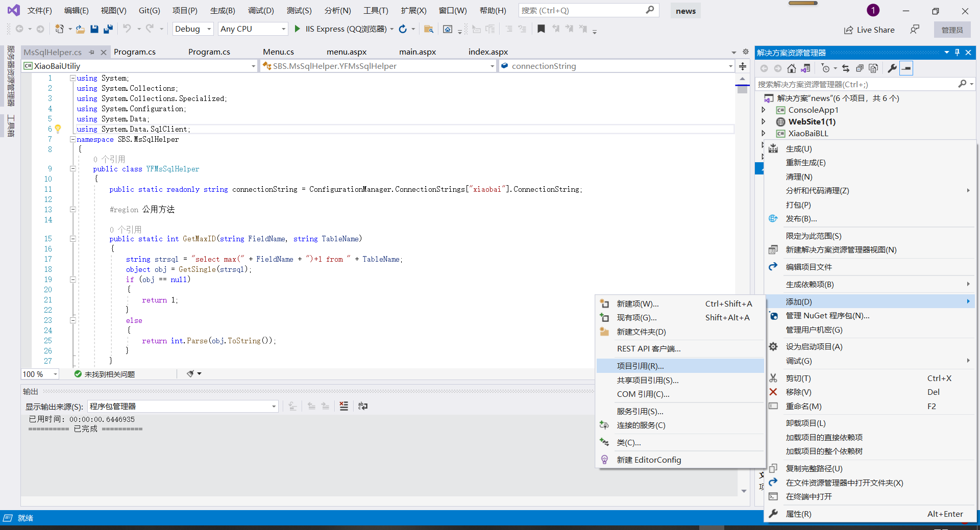Click the 未找到相关问题 status indicator

coord(105,374)
